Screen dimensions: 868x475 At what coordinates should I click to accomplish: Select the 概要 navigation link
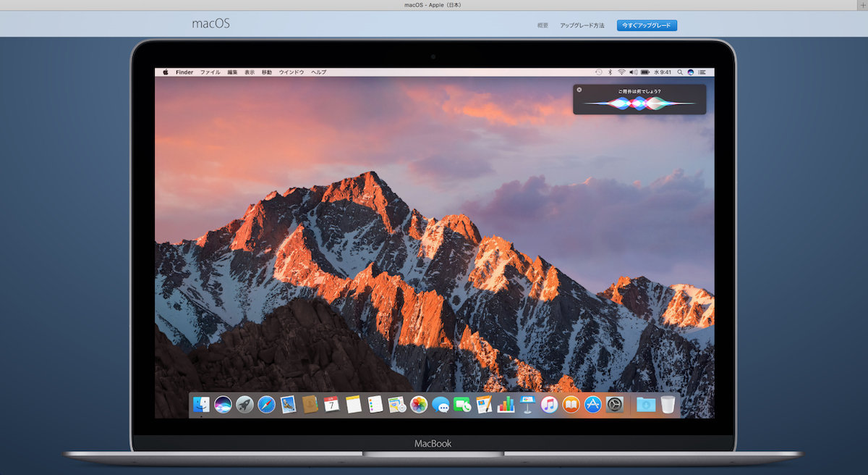542,25
